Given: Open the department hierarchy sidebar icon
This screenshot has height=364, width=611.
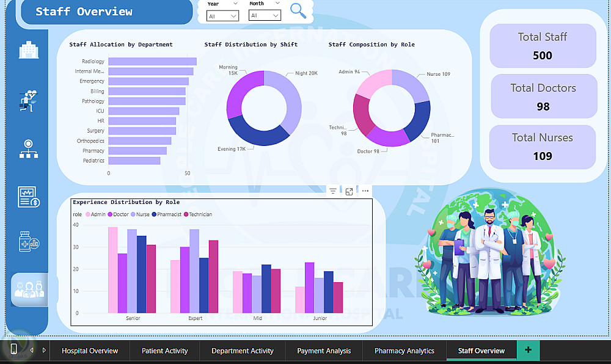Looking at the screenshot, I should point(29,149).
